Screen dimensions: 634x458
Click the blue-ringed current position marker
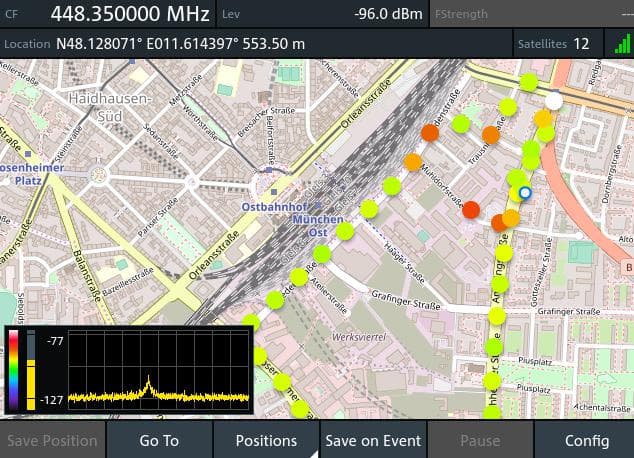coord(525,193)
